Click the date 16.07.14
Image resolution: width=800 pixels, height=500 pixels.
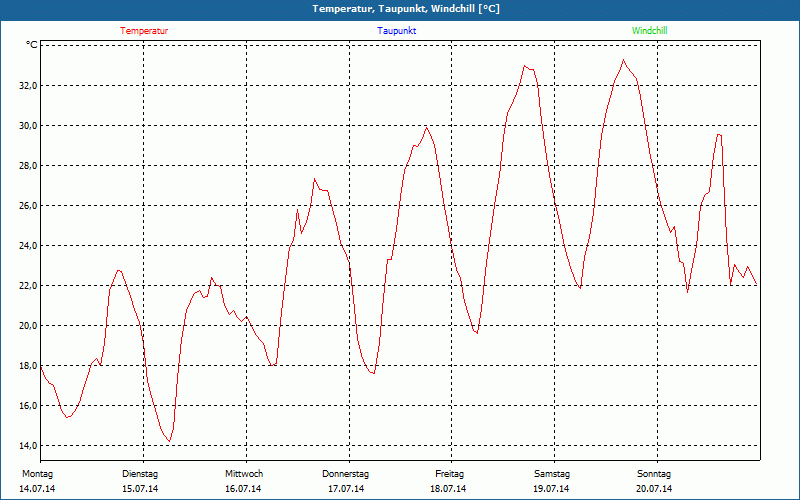pyautogui.click(x=243, y=489)
